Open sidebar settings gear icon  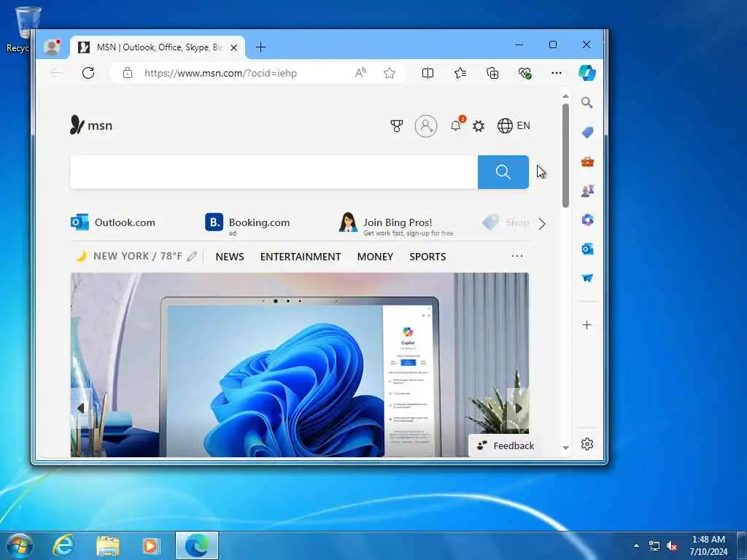[587, 444]
